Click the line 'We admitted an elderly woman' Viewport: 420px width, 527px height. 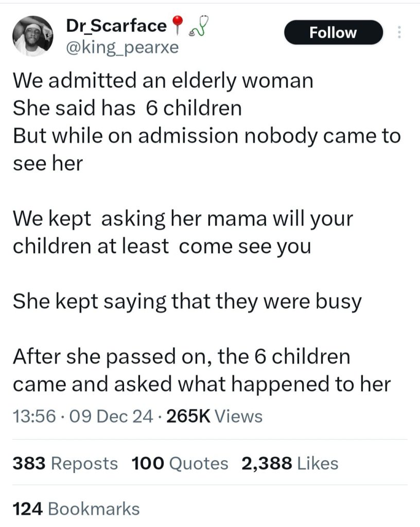click(x=163, y=81)
